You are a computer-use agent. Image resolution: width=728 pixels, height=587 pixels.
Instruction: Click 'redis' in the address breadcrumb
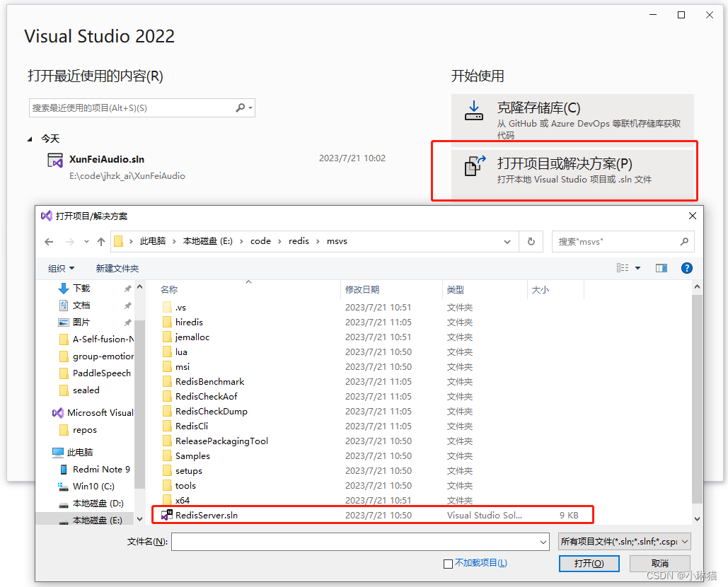tap(299, 241)
